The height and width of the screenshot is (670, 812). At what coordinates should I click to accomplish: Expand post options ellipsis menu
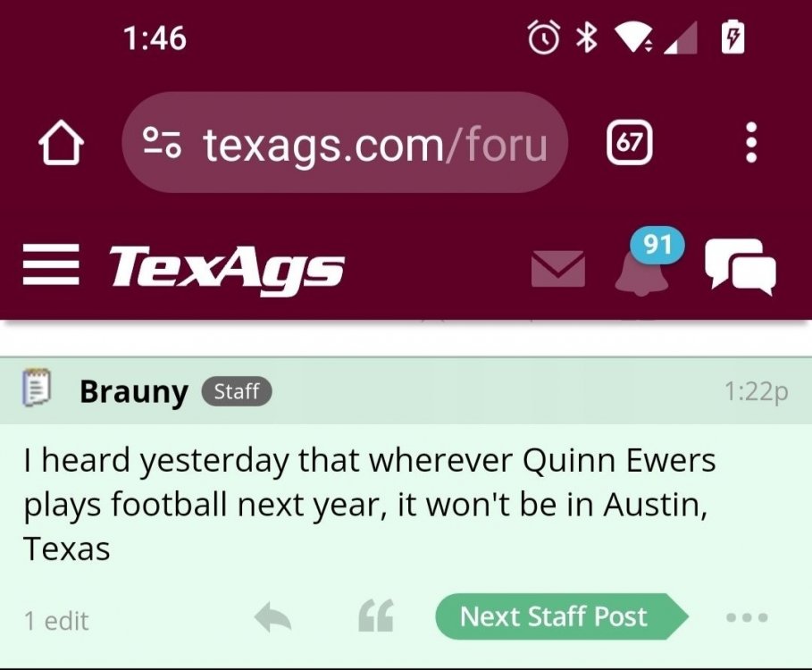(x=747, y=616)
